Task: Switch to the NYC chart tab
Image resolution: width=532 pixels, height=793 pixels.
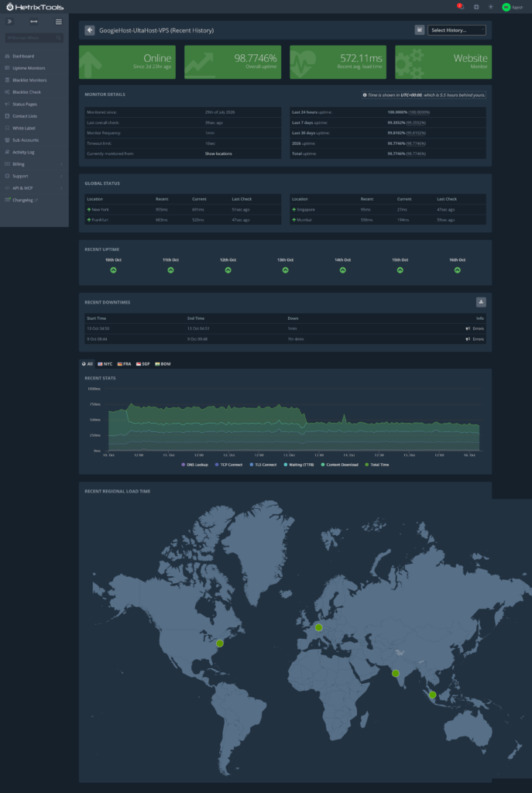Action: pos(105,364)
